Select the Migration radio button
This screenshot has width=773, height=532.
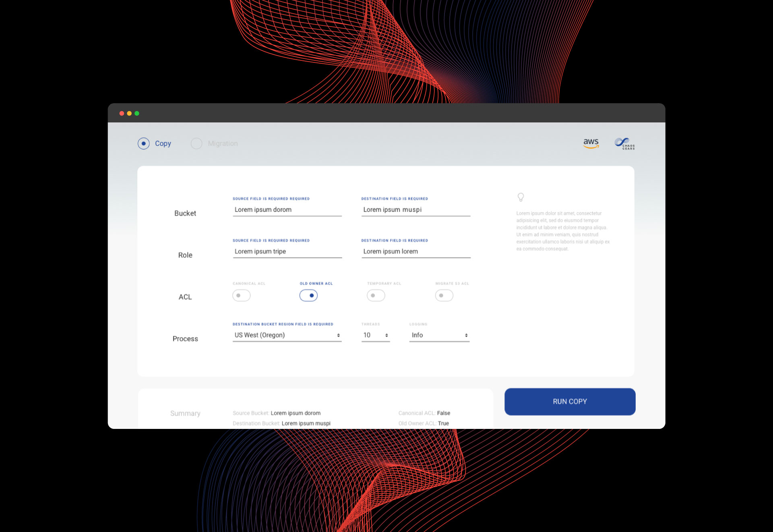(x=196, y=143)
